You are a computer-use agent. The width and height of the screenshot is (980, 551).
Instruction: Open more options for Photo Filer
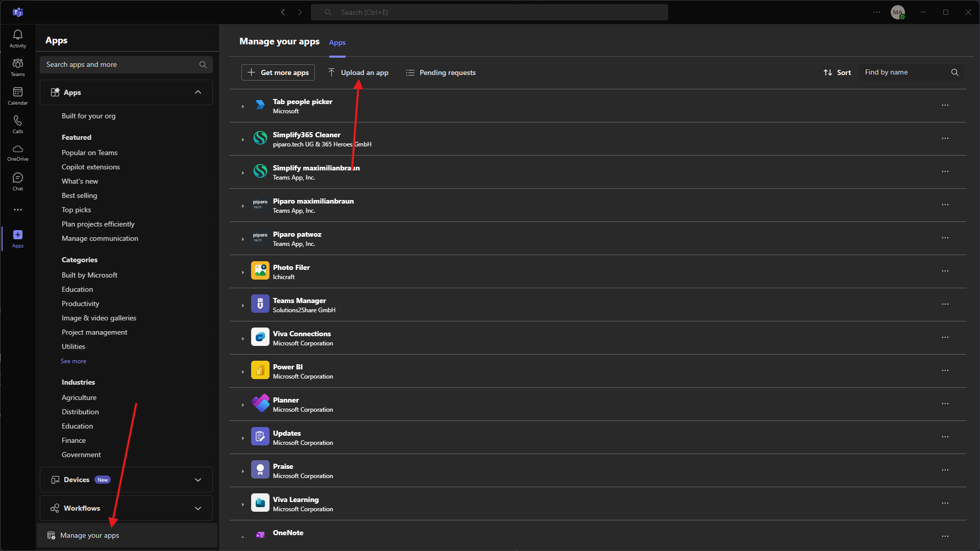coord(945,271)
